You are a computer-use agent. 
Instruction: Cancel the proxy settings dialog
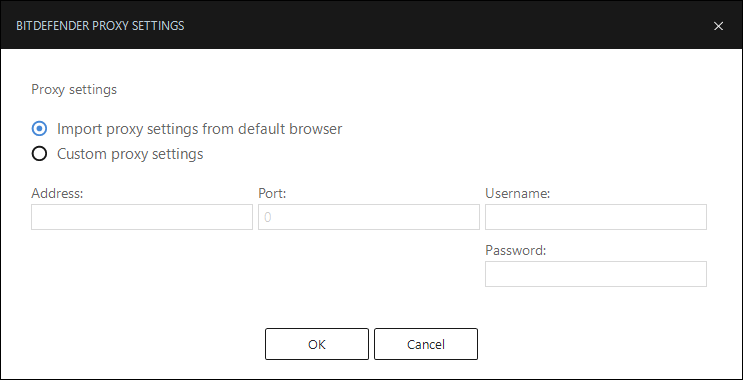(x=426, y=344)
